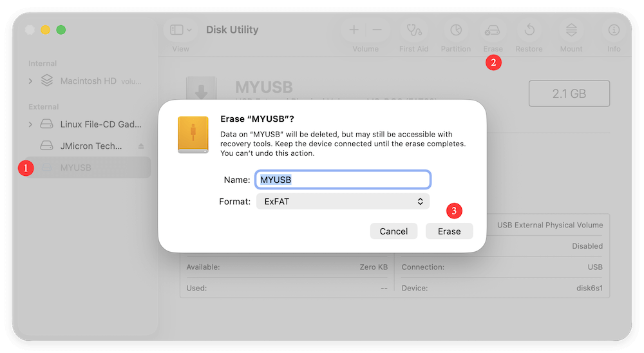Click the yellow minimize window button
The width and height of the screenshot is (644, 353).
pos(45,30)
